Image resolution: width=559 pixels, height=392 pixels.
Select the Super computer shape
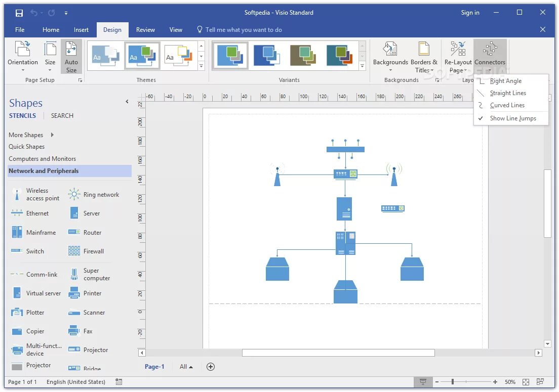coord(89,275)
